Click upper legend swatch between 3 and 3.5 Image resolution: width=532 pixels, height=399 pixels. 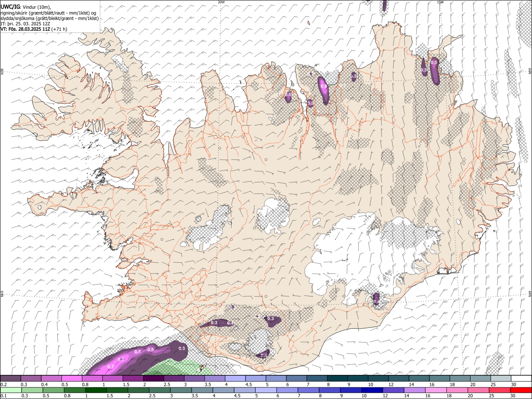click(x=194, y=378)
